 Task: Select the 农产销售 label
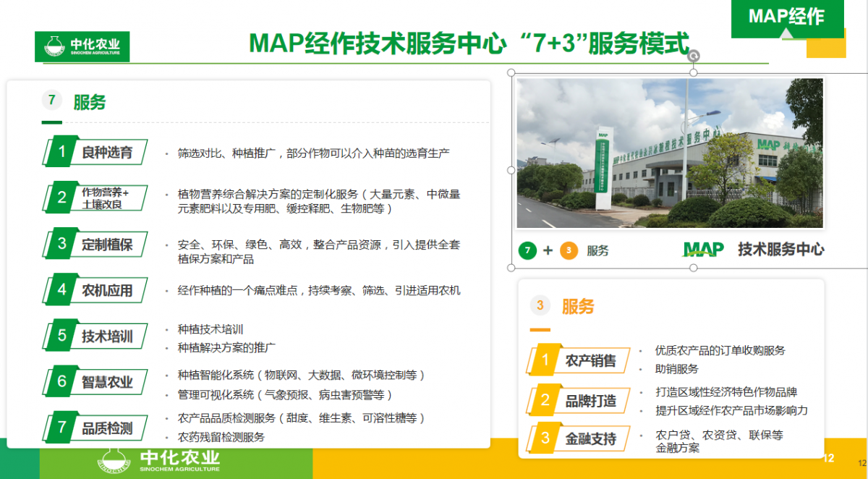tap(591, 360)
